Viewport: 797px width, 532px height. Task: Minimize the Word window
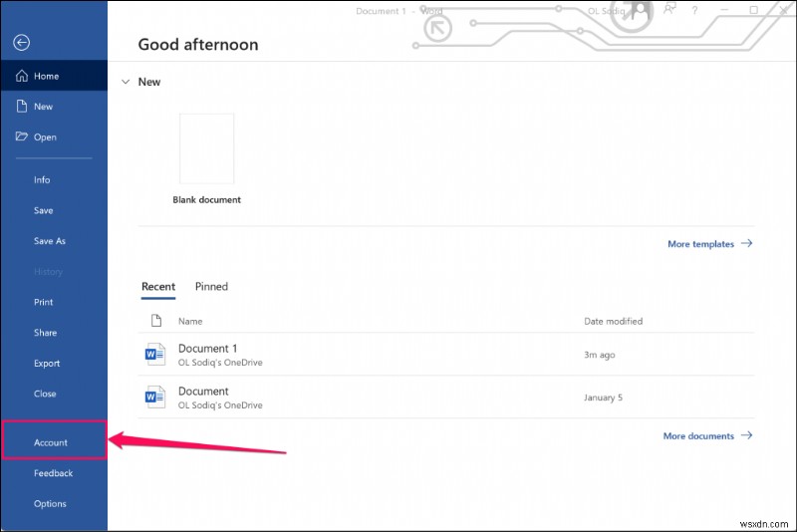724,10
